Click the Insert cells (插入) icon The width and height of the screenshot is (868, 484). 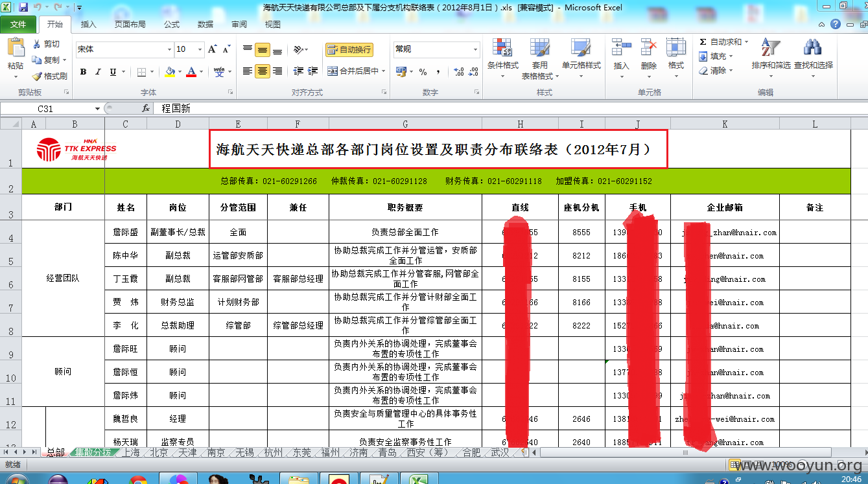621,47
